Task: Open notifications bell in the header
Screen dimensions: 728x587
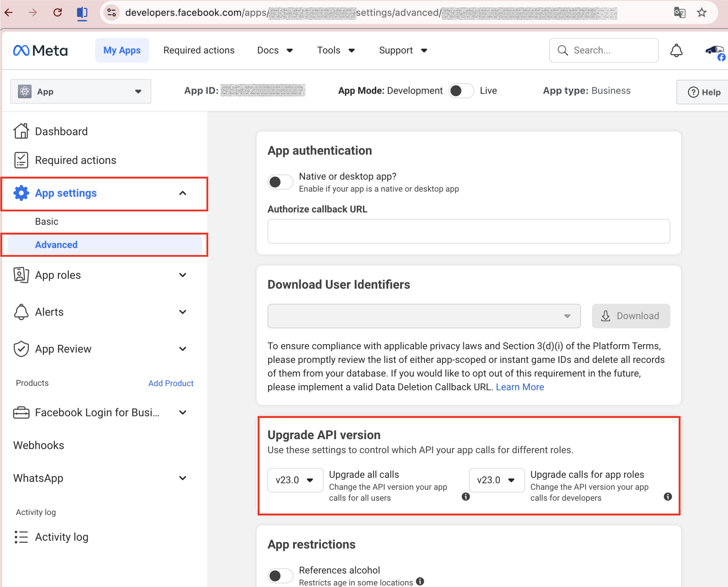Action: pos(676,51)
